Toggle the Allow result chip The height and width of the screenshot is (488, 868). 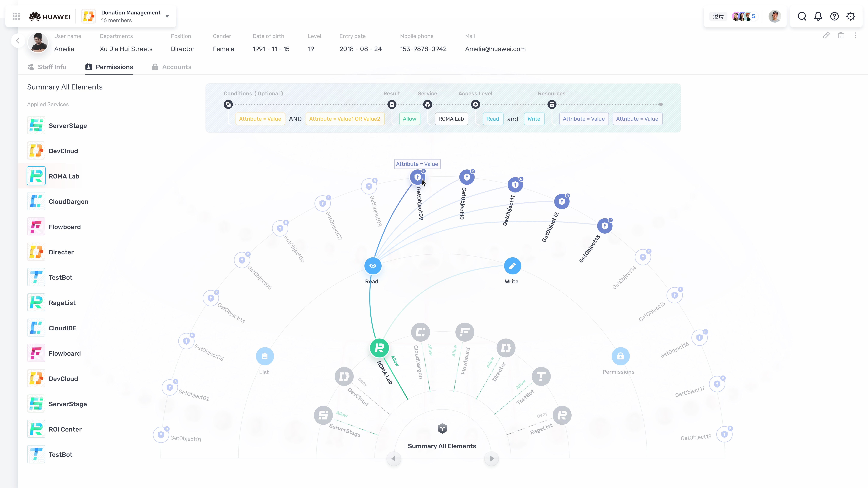click(409, 119)
